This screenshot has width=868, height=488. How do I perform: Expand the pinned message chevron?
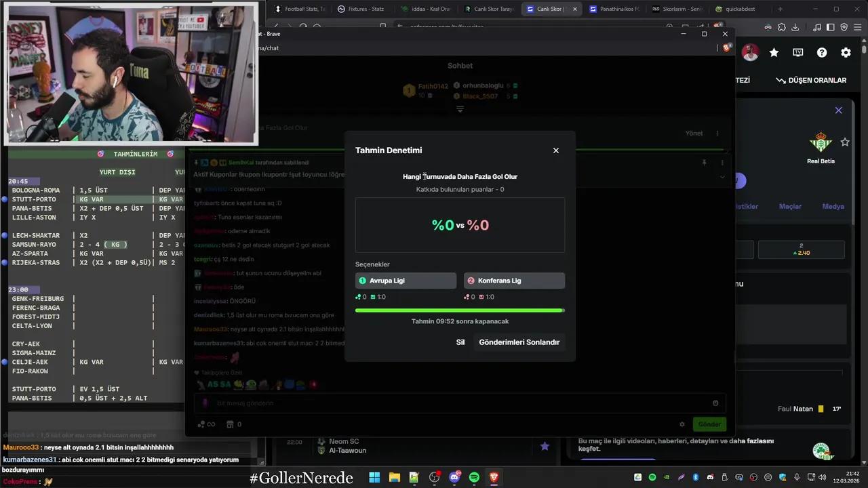[x=722, y=177]
